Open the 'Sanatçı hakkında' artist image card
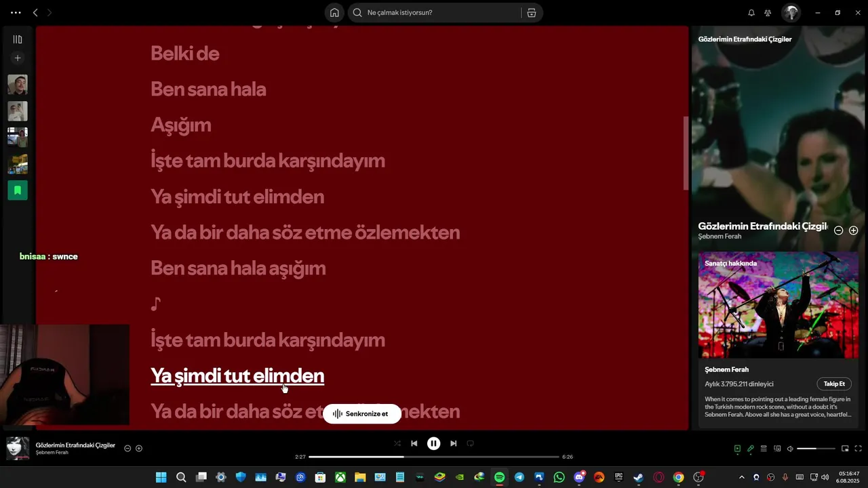This screenshot has height=488, width=868. click(778, 305)
